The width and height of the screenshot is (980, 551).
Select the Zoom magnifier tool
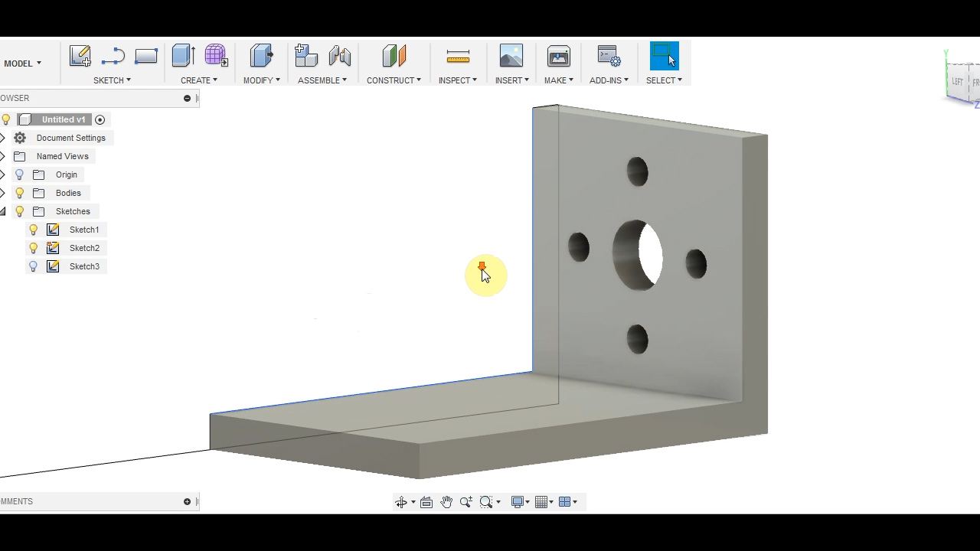pos(466,502)
